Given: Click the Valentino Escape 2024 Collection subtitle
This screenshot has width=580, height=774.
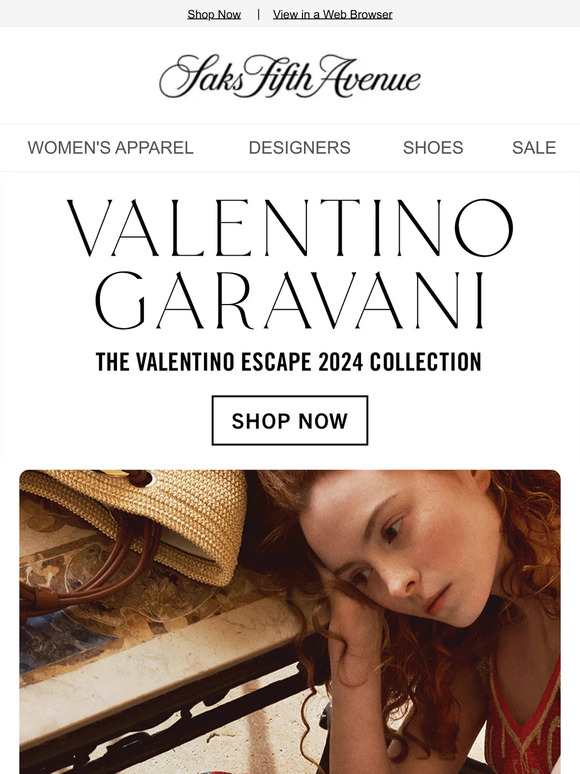Looking at the screenshot, I should [x=289, y=362].
